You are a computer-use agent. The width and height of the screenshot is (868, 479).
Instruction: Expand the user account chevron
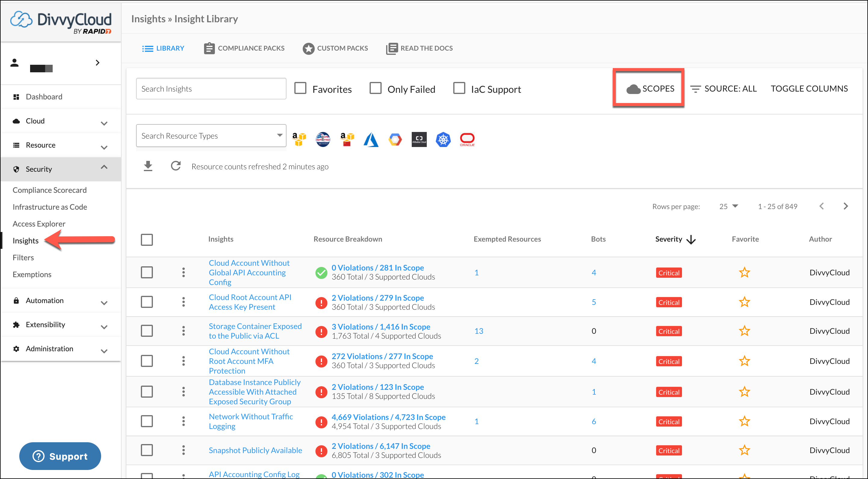click(98, 63)
